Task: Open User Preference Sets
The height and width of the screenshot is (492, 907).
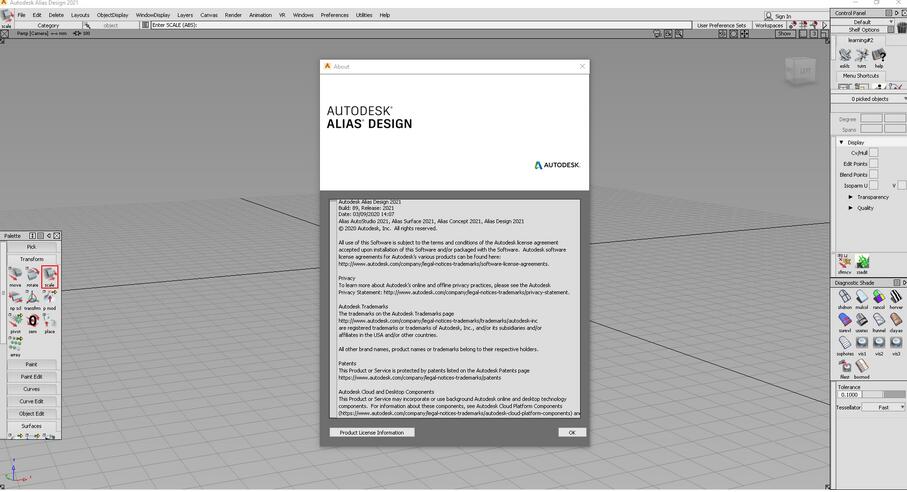Action: tap(721, 25)
